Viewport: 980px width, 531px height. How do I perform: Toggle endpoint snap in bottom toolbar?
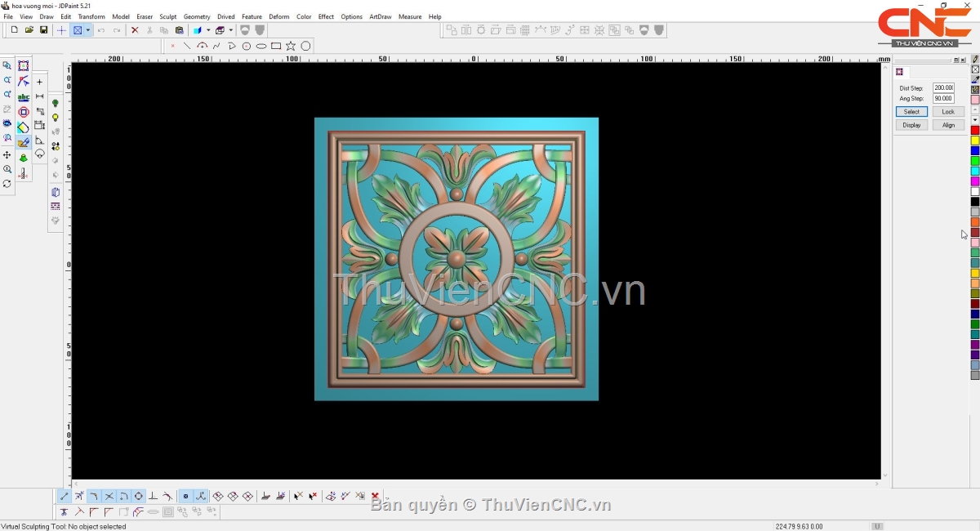(65, 496)
